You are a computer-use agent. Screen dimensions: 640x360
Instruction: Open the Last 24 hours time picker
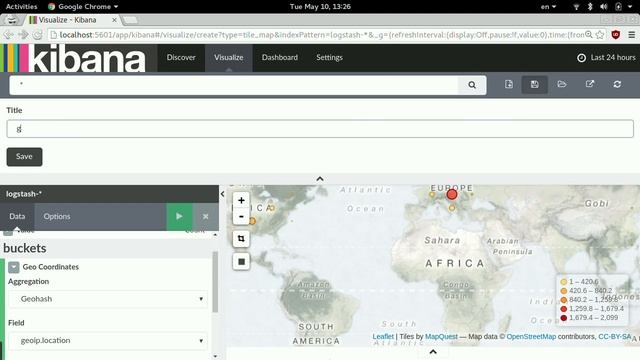coord(606,58)
